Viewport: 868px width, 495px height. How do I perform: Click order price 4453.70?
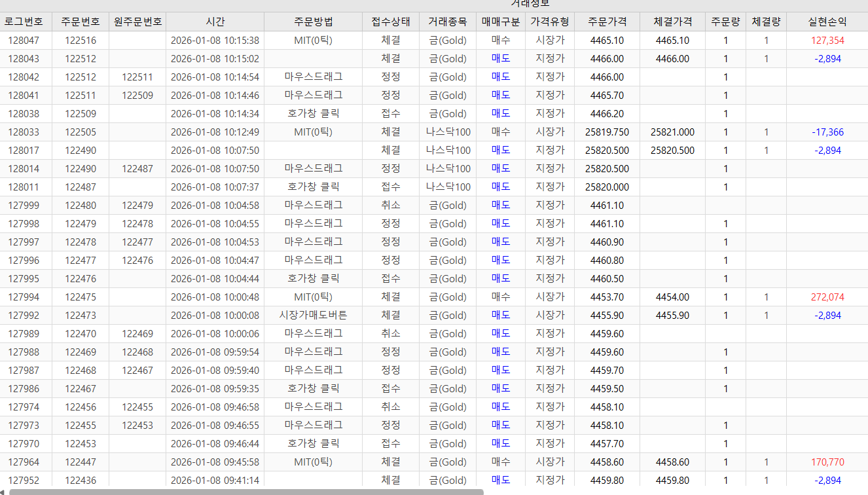607,297
